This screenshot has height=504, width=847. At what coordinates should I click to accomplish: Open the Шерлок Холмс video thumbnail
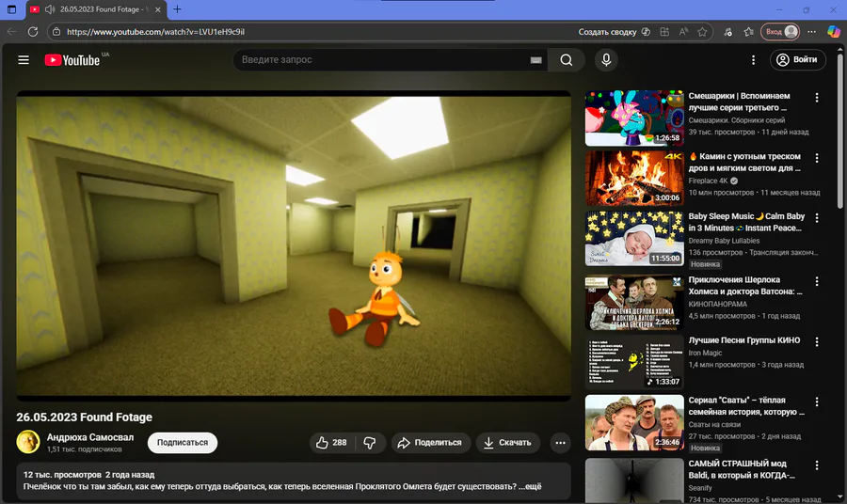[634, 302]
